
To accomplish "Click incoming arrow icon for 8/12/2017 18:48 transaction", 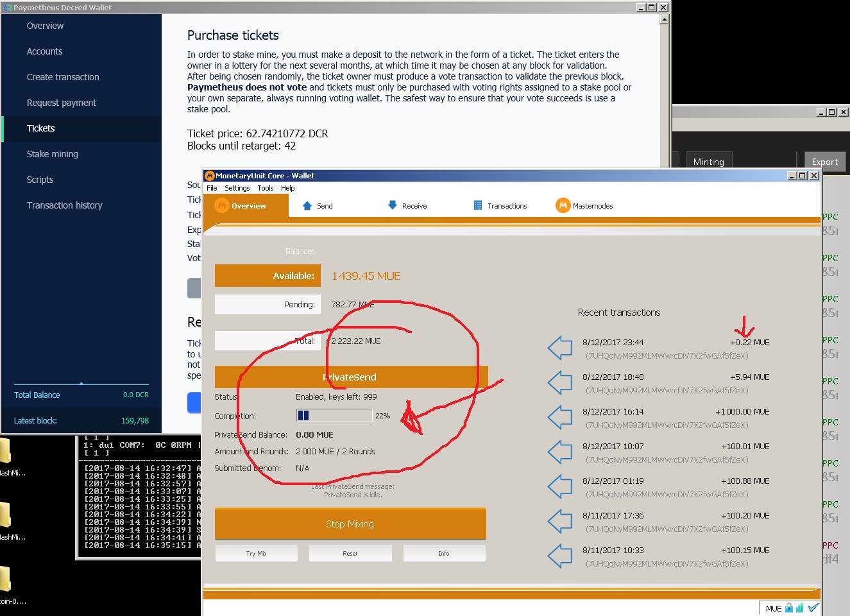I will [560, 382].
